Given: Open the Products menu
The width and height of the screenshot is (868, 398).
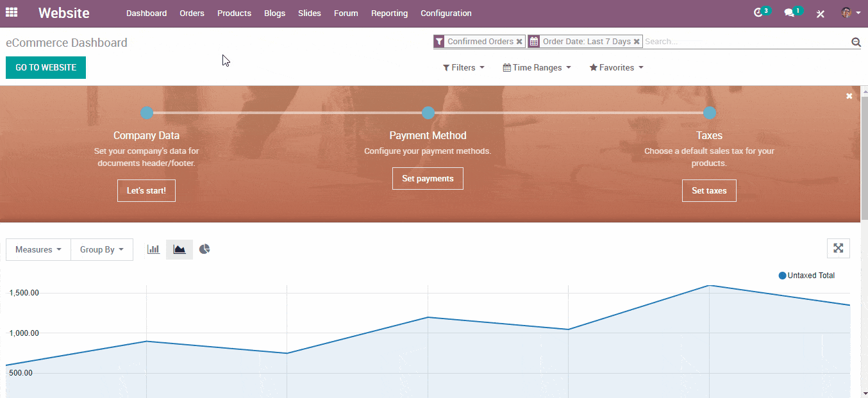Looking at the screenshot, I should click(234, 13).
